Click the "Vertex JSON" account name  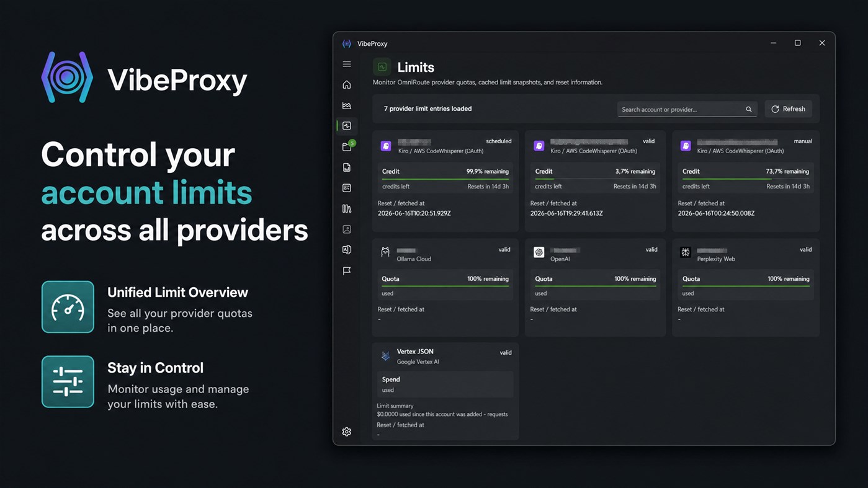coord(415,352)
